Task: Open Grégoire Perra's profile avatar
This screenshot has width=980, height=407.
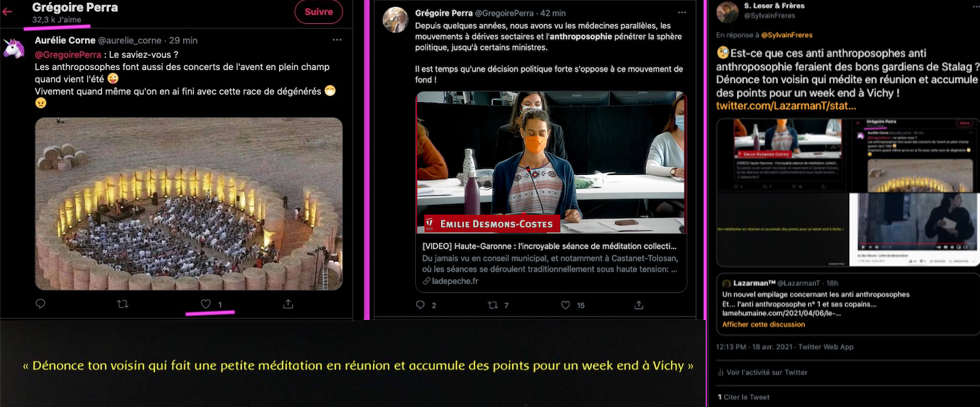Action: click(x=395, y=20)
